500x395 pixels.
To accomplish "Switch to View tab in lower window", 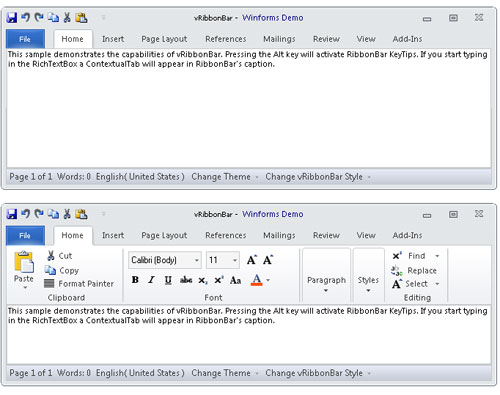I will point(366,235).
